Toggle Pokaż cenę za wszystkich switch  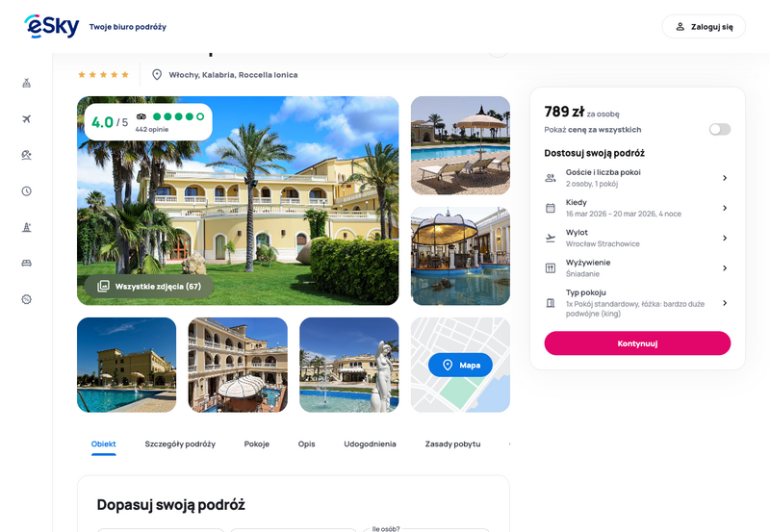pos(719,129)
